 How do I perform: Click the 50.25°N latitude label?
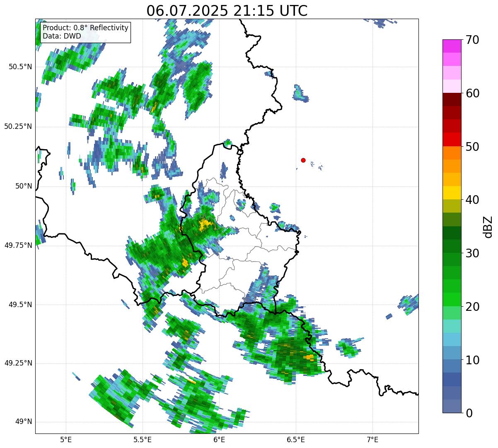pos(18,126)
